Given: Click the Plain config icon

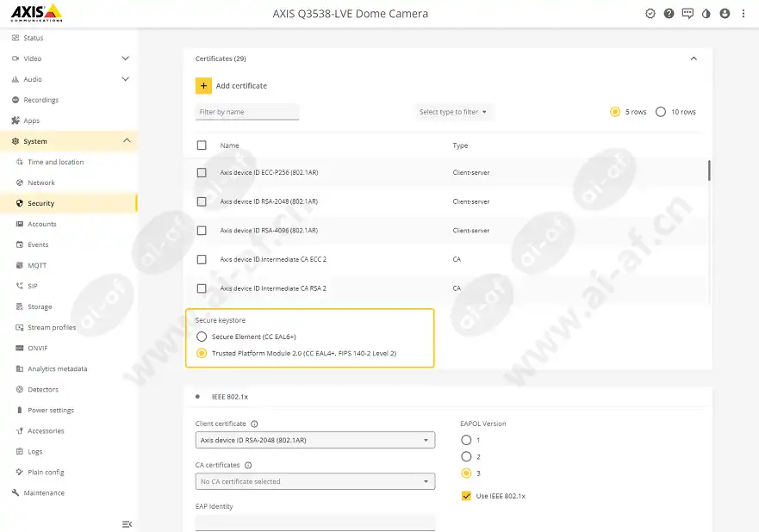Looking at the screenshot, I should click(19, 472).
